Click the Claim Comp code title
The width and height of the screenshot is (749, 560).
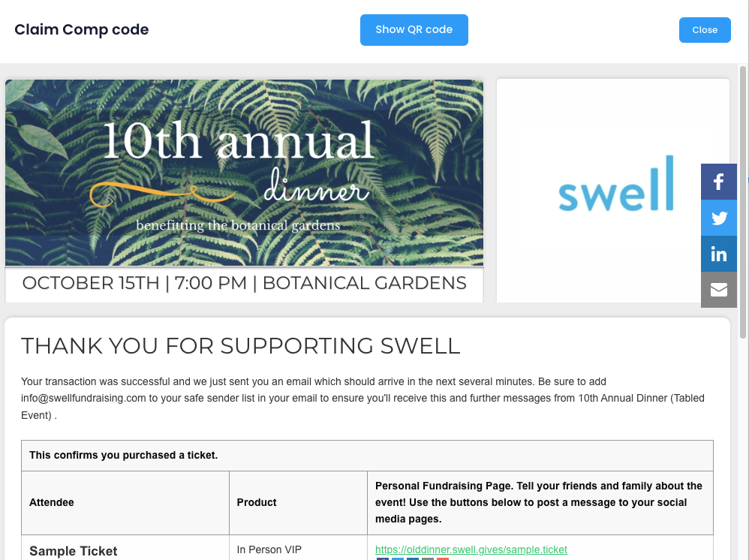(82, 29)
